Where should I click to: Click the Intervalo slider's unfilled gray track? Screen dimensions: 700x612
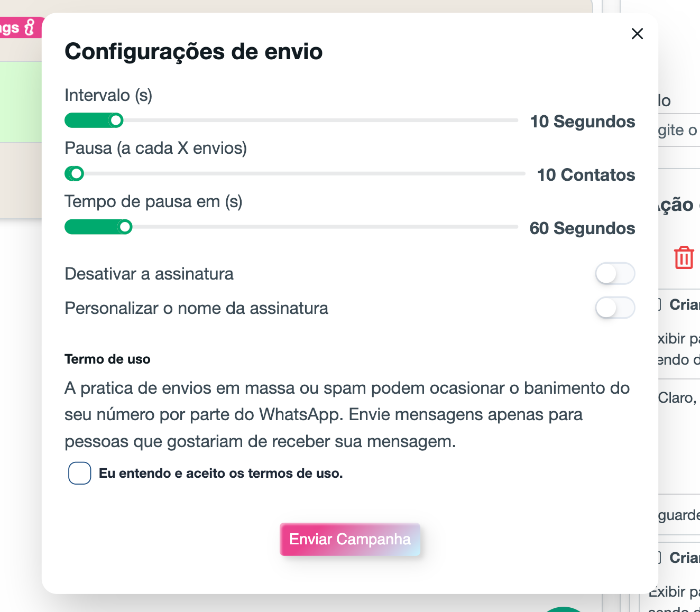click(x=317, y=120)
